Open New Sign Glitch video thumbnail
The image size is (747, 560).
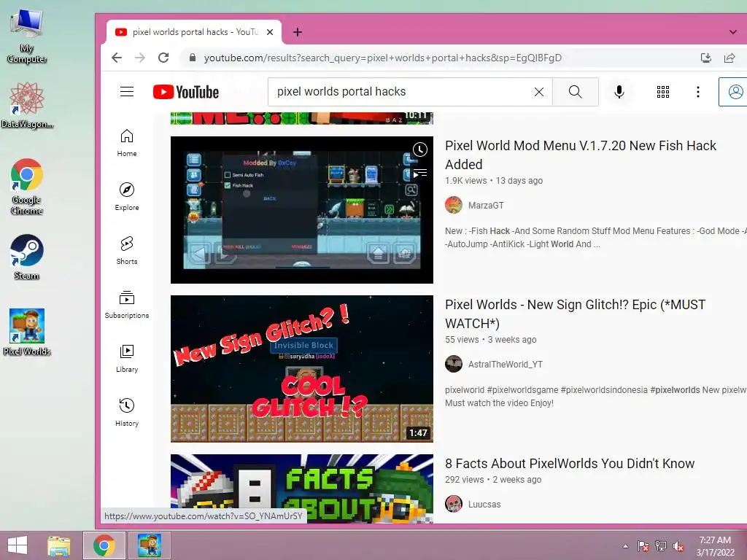coord(302,369)
